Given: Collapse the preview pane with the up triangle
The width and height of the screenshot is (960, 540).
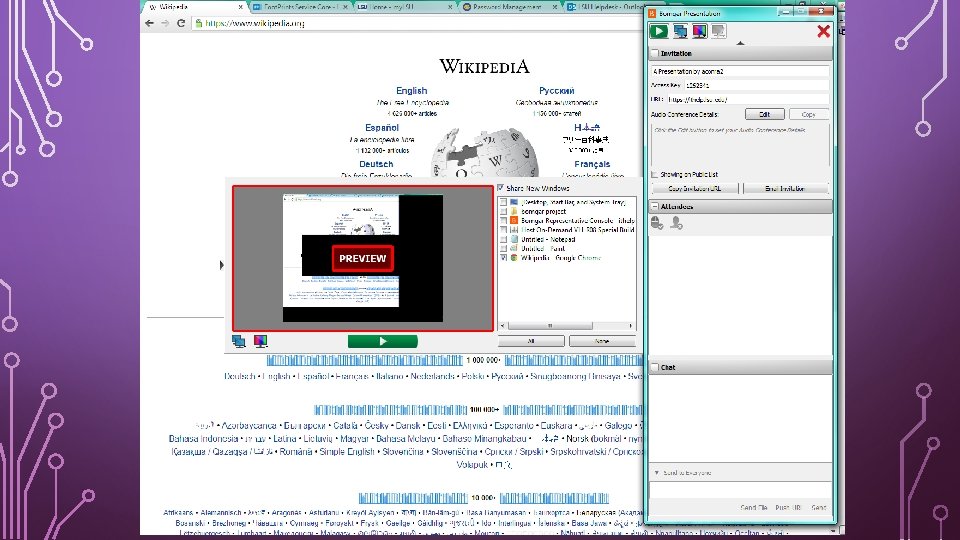Looking at the screenshot, I should click(740, 43).
